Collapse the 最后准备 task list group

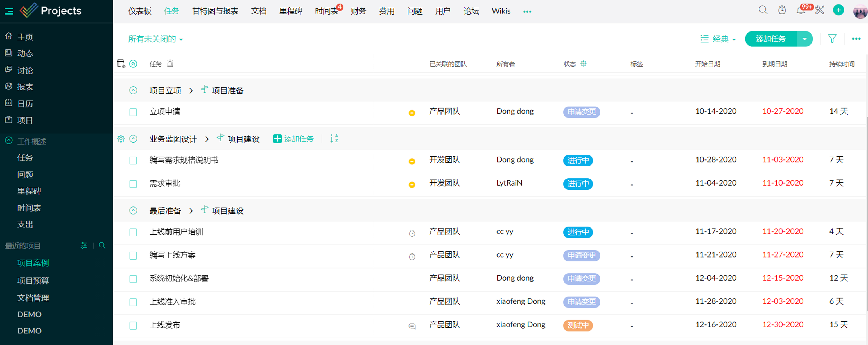pos(133,211)
